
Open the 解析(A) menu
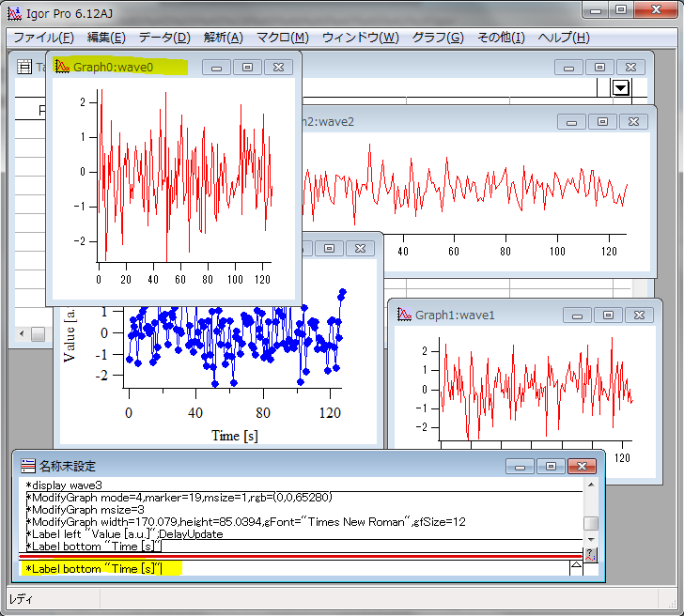(223, 38)
